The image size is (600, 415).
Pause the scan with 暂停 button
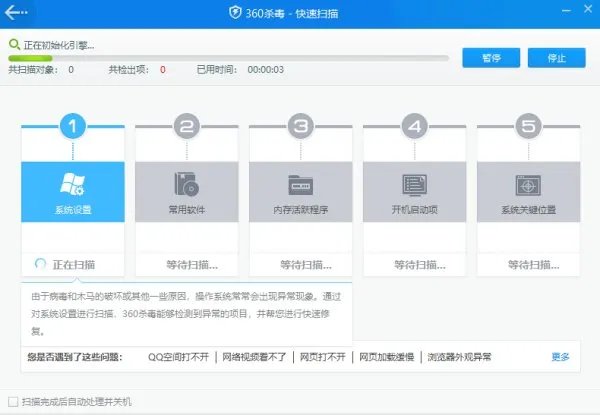[x=491, y=58]
